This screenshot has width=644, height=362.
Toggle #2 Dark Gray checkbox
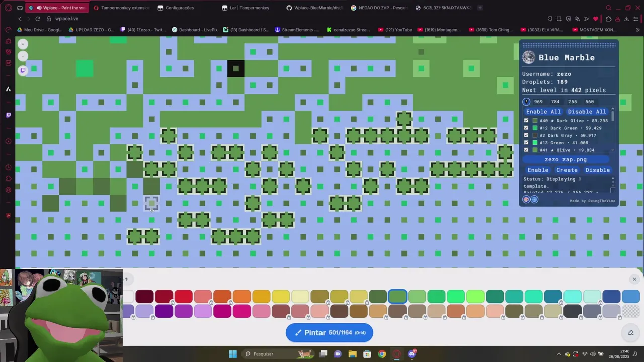pos(526,135)
